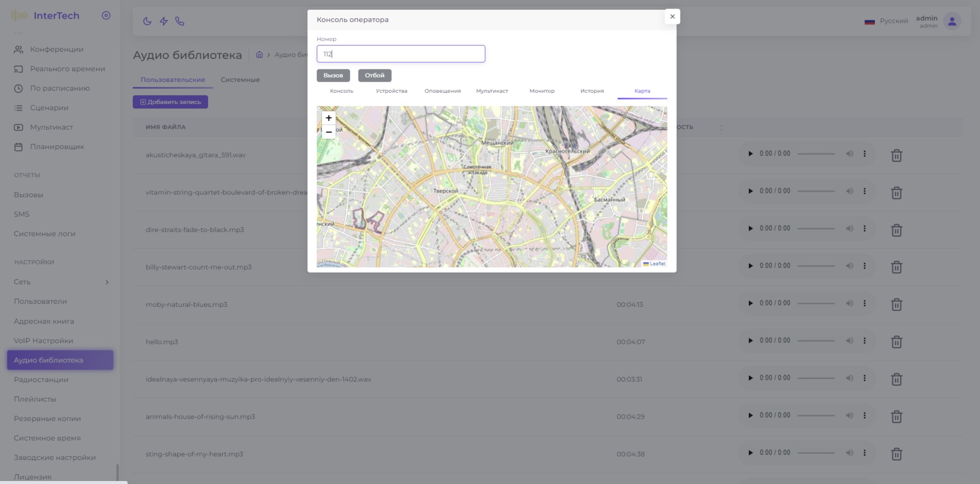Delete akusticheskaya_gitara_591.wav with trash icon
Image resolution: width=980 pixels, height=484 pixels.
(896, 155)
